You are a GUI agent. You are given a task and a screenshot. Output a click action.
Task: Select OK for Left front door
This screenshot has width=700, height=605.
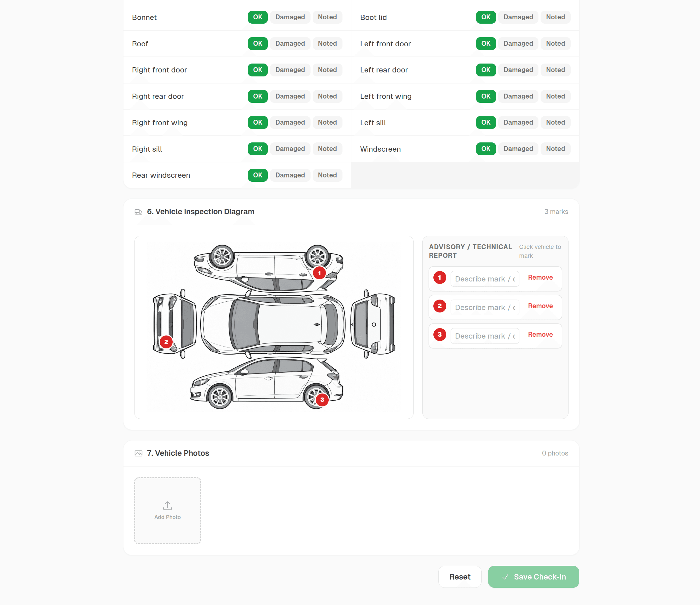click(486, 44)
